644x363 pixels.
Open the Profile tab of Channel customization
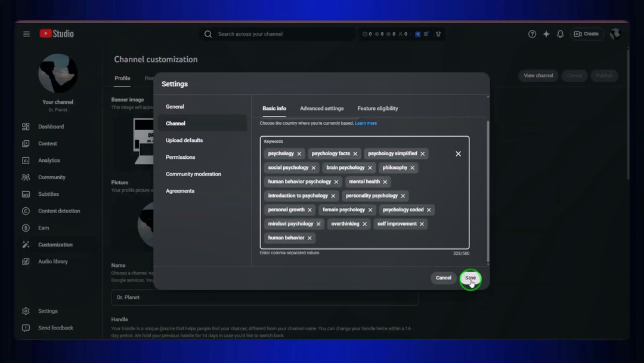122,79
